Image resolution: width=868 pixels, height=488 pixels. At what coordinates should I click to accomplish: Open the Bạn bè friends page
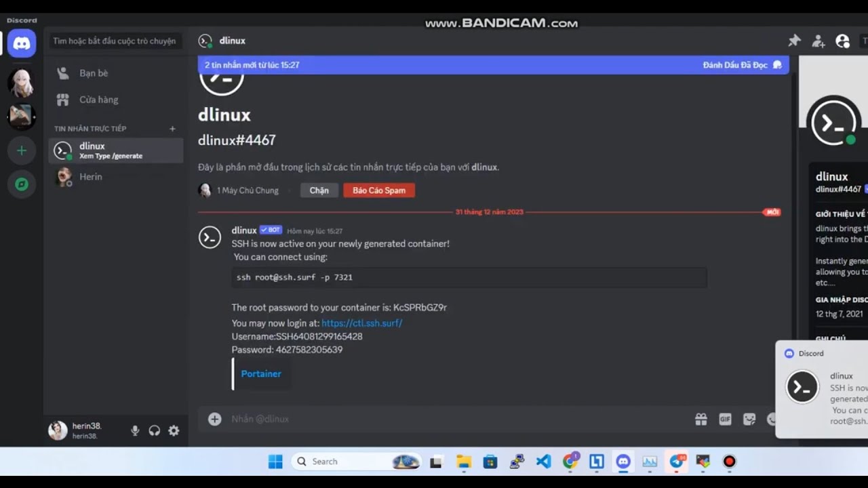pyautogui.click(x=116, y=73)
